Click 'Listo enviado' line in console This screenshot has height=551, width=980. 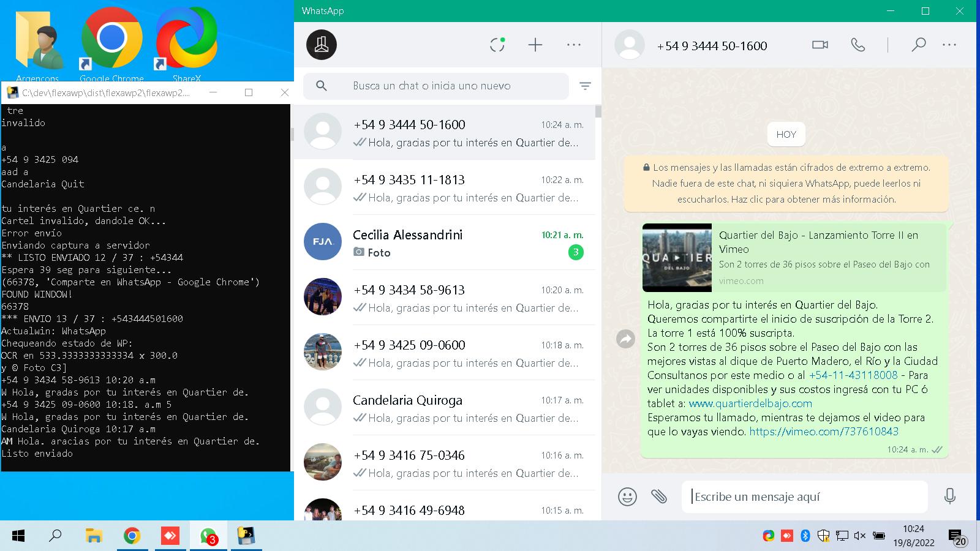(x=37, y=454)
